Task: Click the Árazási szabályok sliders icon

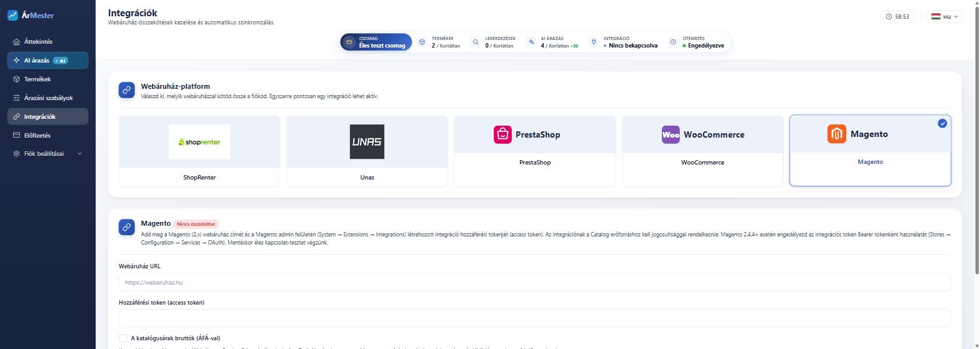Action: coord(16,98)
